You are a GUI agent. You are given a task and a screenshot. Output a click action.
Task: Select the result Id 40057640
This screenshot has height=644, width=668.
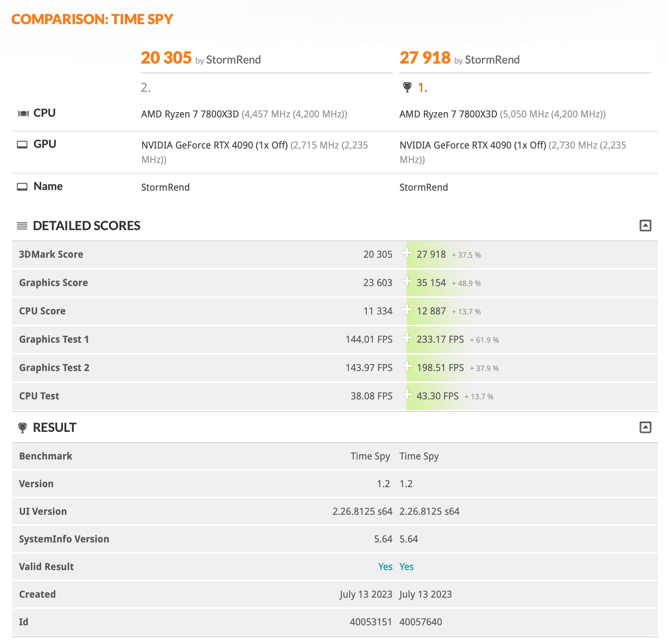(x=421, y=622)
